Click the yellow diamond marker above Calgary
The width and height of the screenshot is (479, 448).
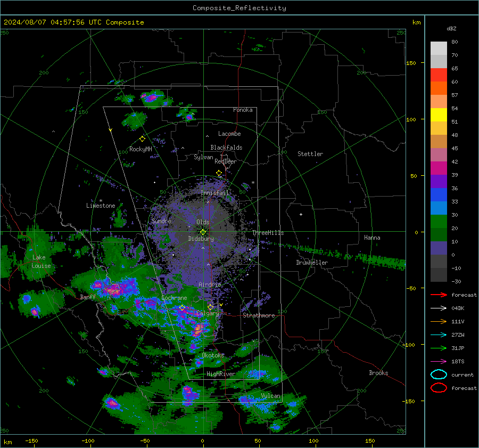(x=210, y=307)
